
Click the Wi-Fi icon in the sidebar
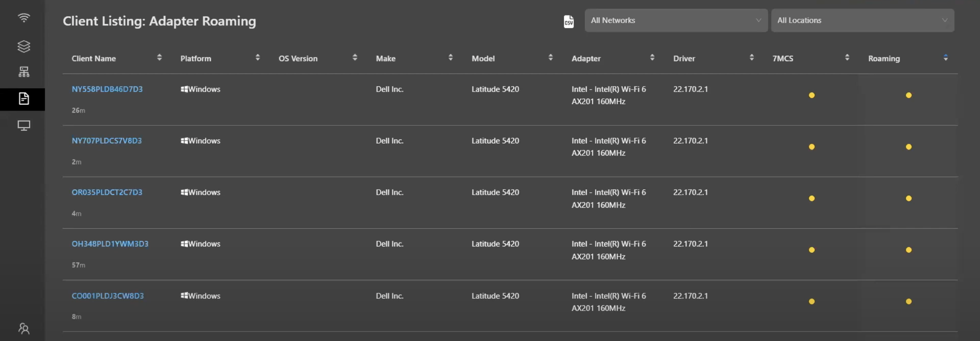pyautogui.click(x=23, y=18)
